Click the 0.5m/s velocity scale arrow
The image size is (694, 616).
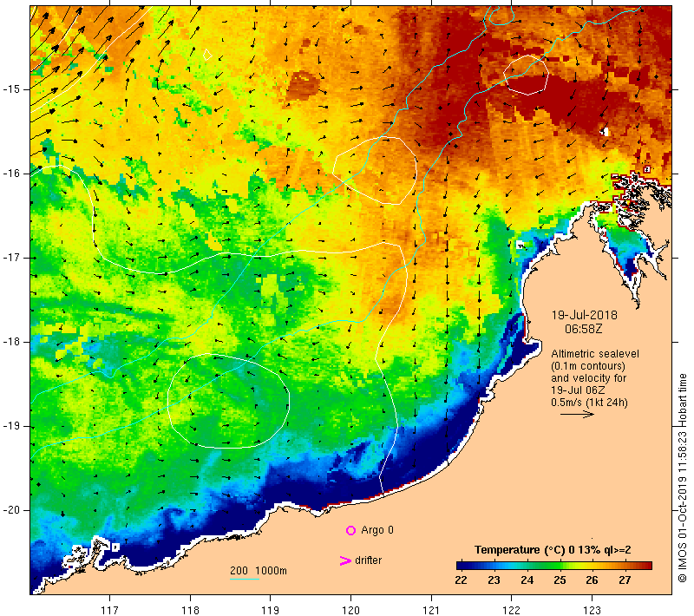coord(577,414)
